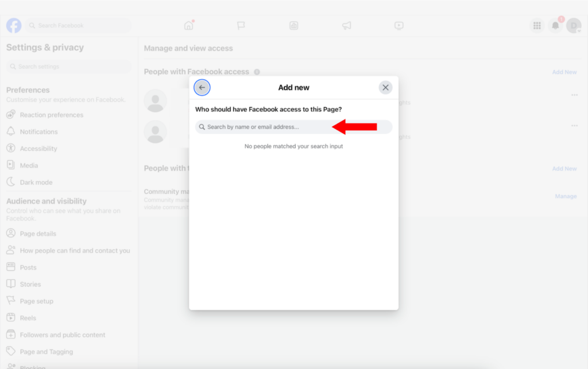Open the Facebook logo home link
This screenshot has width=588, height=369.
coord(14,25)
